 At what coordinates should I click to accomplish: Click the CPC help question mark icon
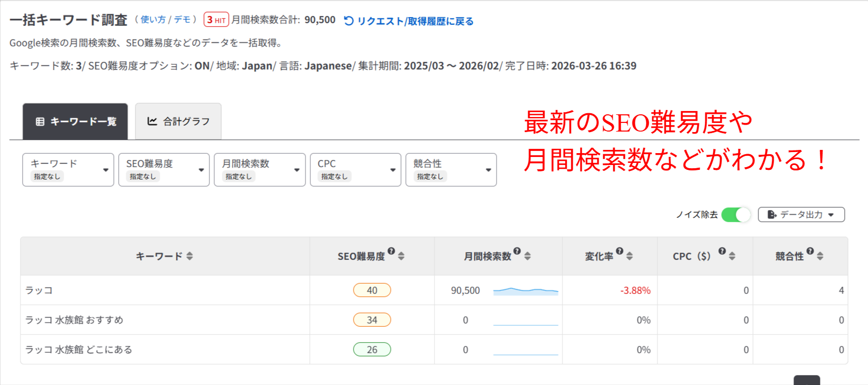pos(722,251)
